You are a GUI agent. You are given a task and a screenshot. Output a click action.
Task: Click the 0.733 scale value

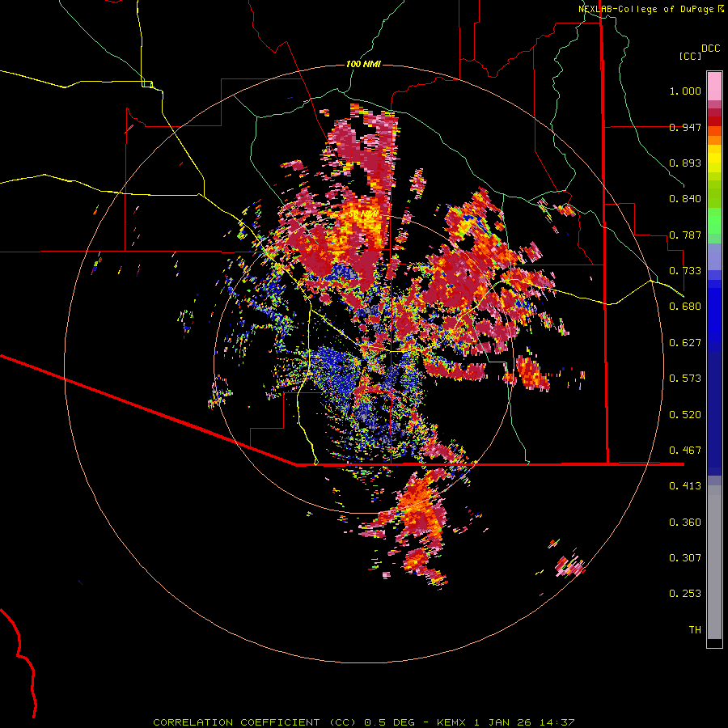(x=685, y=271)
